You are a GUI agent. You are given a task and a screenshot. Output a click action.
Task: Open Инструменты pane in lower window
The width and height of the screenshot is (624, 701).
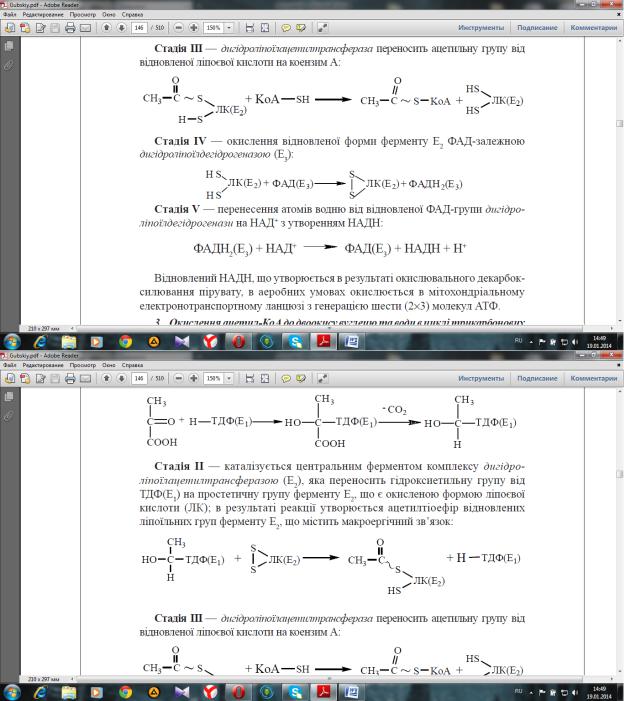pyautogui.click(x=481, y=379)
